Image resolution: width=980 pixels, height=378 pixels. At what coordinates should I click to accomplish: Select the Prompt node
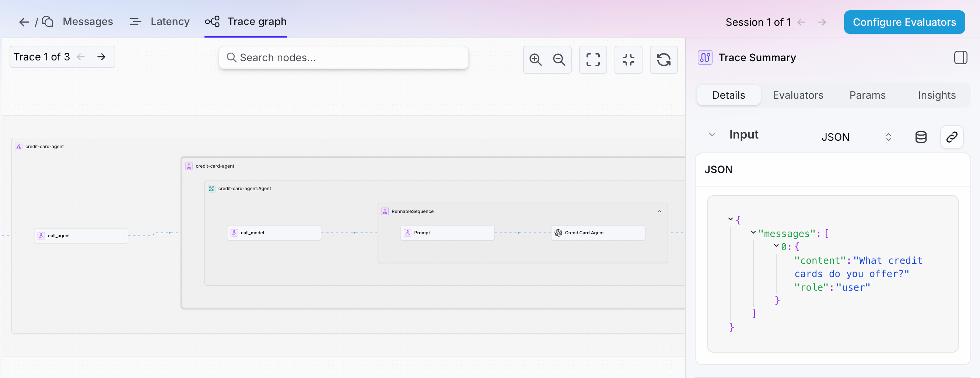447,233
